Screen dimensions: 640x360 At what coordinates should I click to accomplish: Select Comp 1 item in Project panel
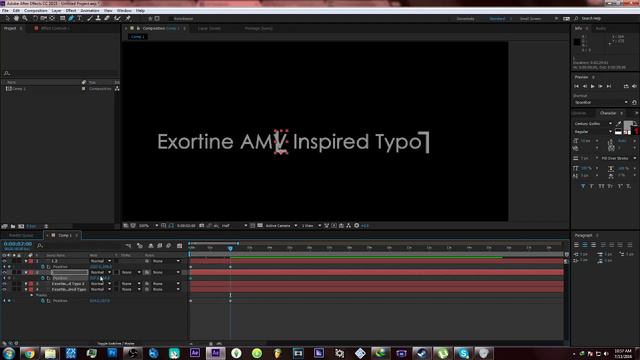[x=19, y=89]
